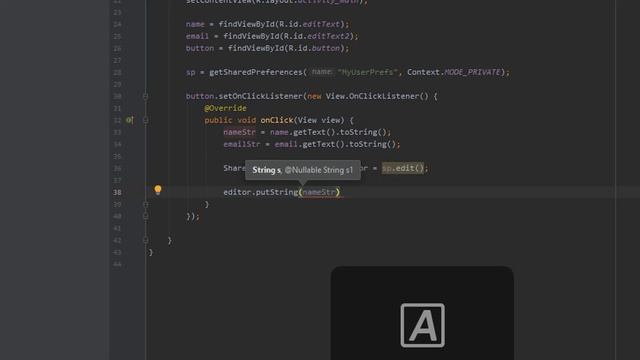Screen dimensions: 640x360
Task: Click Context.MODE_PRIVATE constant
Action: pyautogui.click(x=453, y=72)
